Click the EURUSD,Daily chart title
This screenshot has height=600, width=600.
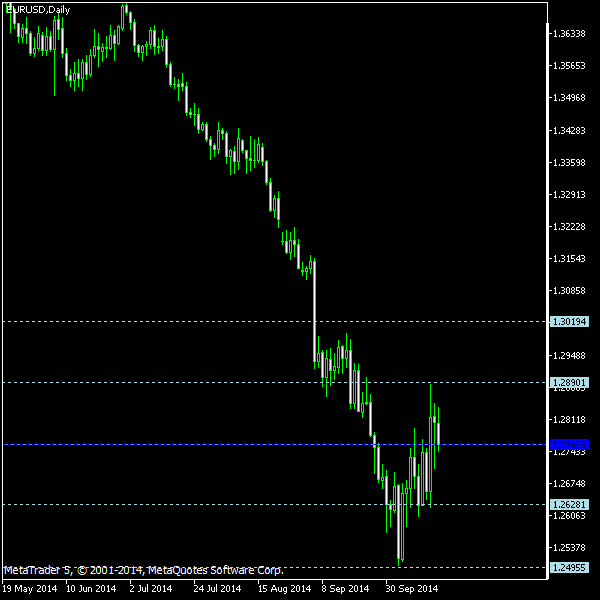click(x=38, y=10)
